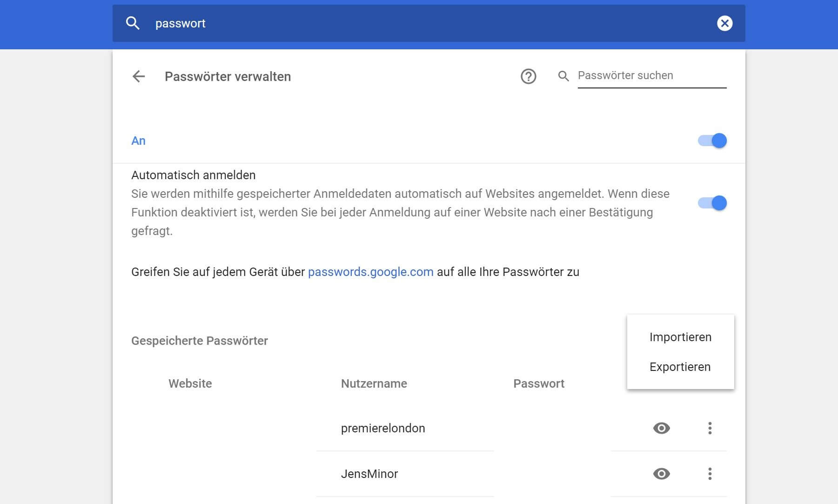838x504 pixels.
Task: Focus the top settings search box
Action: point(419,23)
